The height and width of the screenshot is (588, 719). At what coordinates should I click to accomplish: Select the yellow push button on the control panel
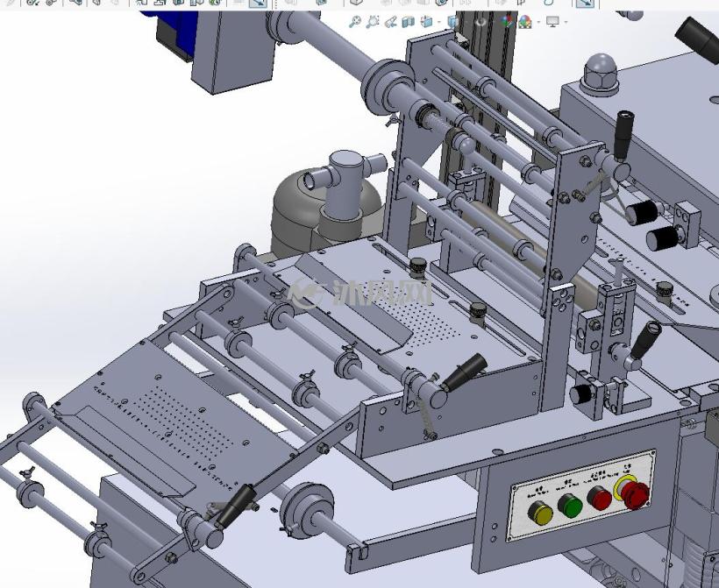click(x=540, y=513)
